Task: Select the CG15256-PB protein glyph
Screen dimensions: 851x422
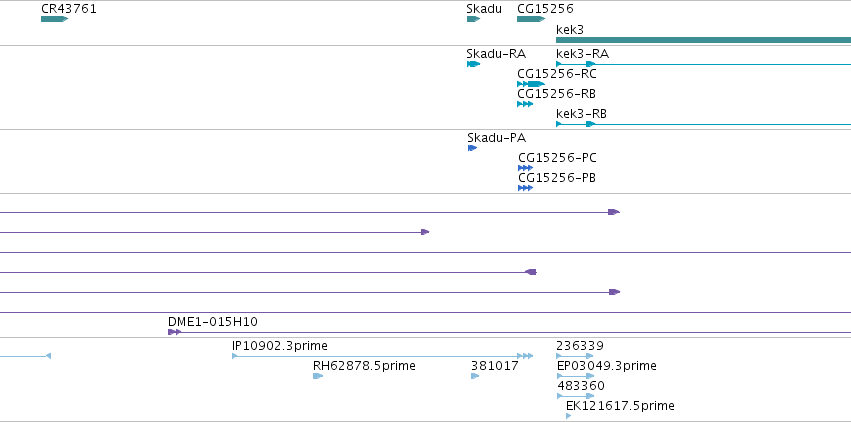Action: click(525, 188)
